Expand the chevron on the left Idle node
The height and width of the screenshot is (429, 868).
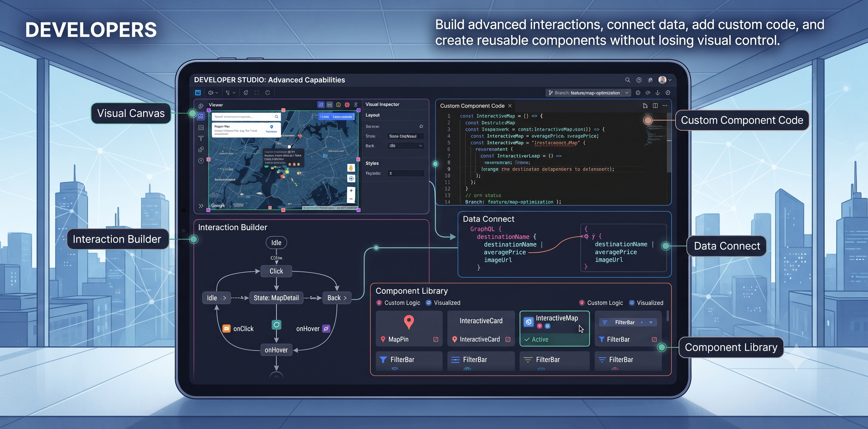[224, 298]
